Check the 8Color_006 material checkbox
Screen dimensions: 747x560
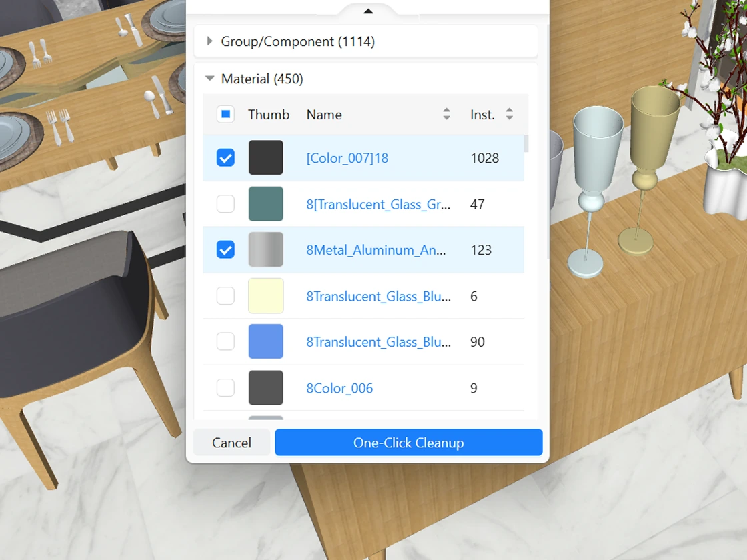(225, 388)
